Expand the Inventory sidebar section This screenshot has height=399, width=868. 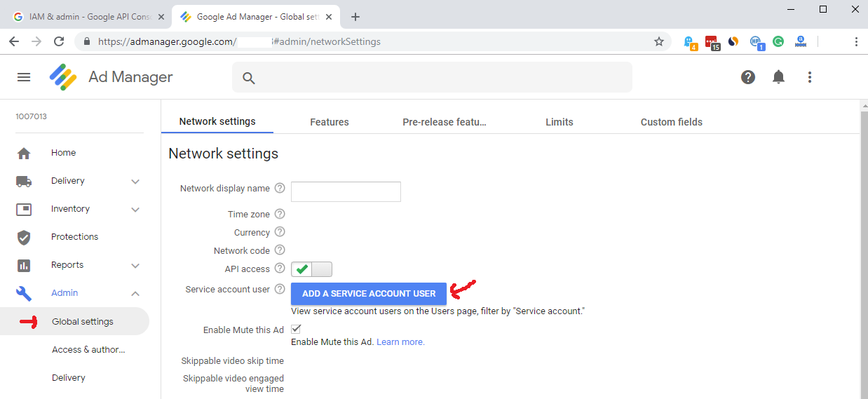(135, 210)
